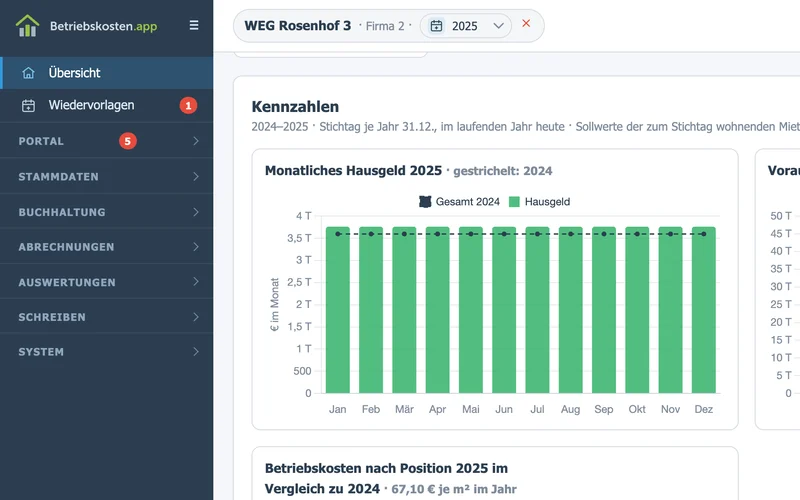Click the Betriebskosten.app house logo

[27, 26]
